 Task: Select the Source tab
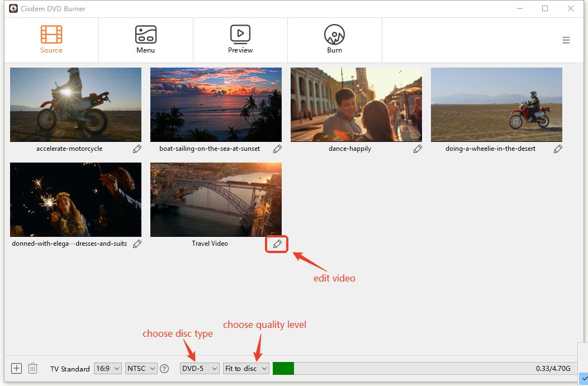point(51,38)
